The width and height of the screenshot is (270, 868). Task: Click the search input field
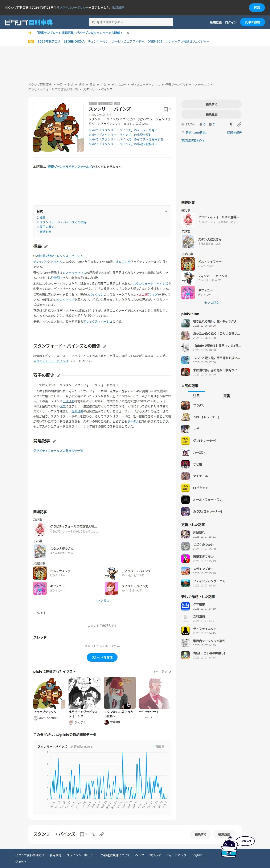click(x=131, y=22)
